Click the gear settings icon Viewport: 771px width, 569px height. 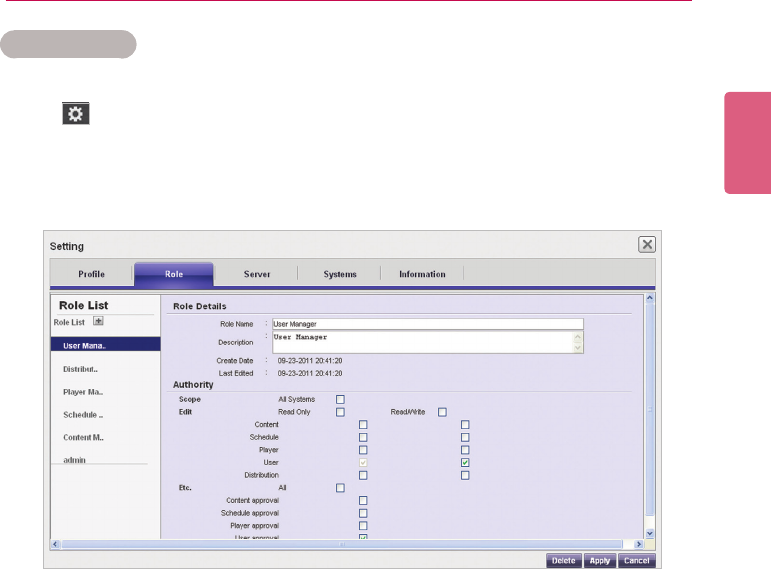coord(76,114)
